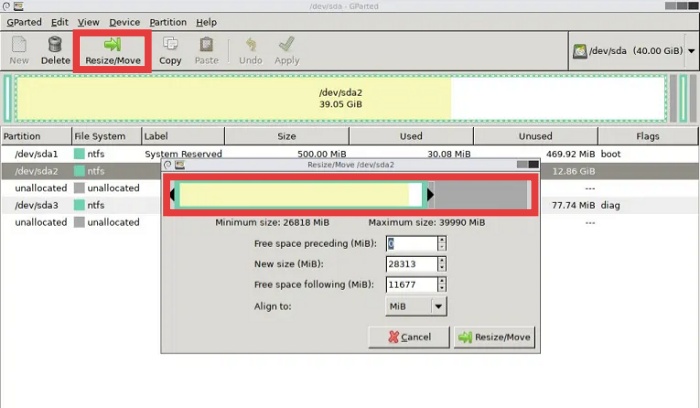
Task: Click the /dev/sda2 39.05 GiB graphical partition bar
Action: click(x=341, y=98)
